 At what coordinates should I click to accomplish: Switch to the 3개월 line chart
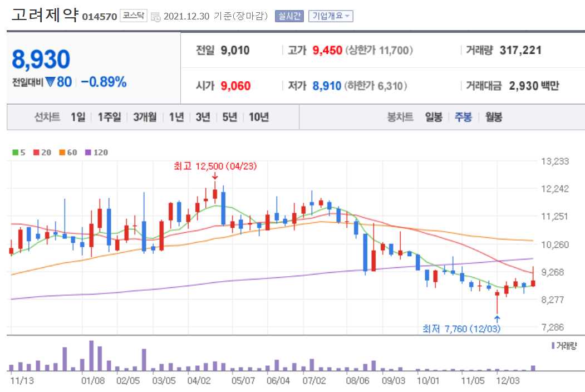(145, 117)
